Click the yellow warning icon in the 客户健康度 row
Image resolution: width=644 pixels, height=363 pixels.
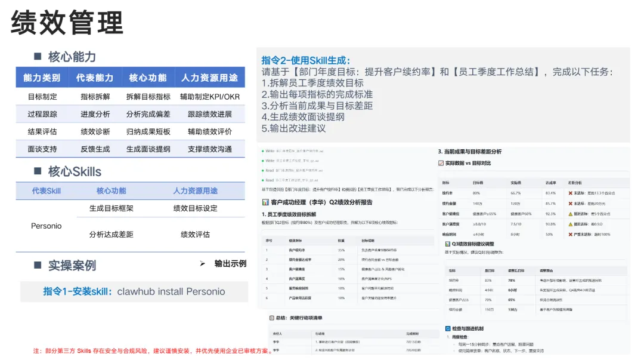coord(570,214)
